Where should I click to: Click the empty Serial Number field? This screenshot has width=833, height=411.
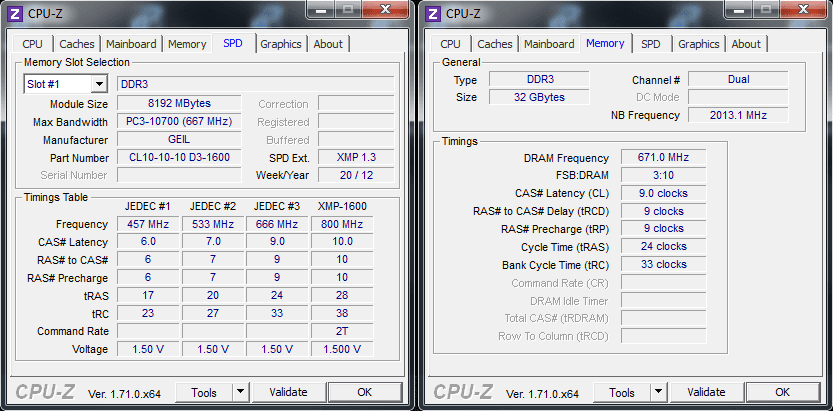179,175
